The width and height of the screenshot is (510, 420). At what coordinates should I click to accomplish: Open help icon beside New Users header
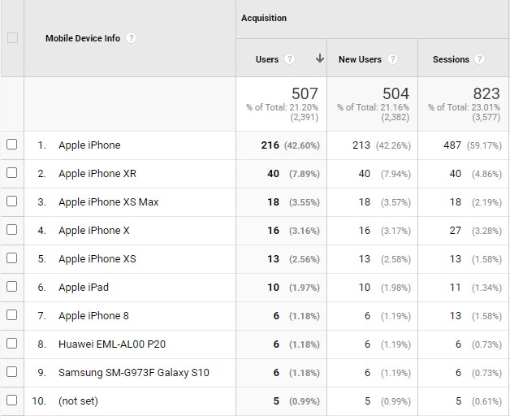click(x=392, y=59)
